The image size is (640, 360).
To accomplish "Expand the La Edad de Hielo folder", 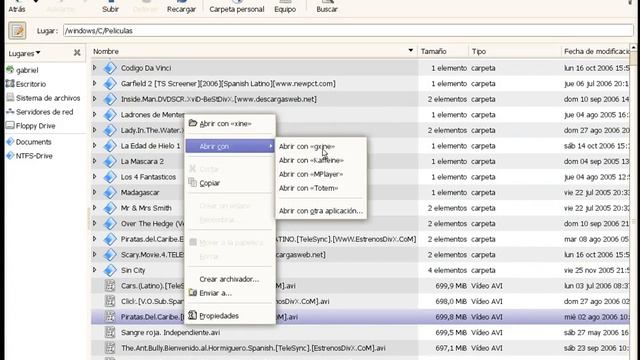I will pyautogui.click(x=95, y=146).
